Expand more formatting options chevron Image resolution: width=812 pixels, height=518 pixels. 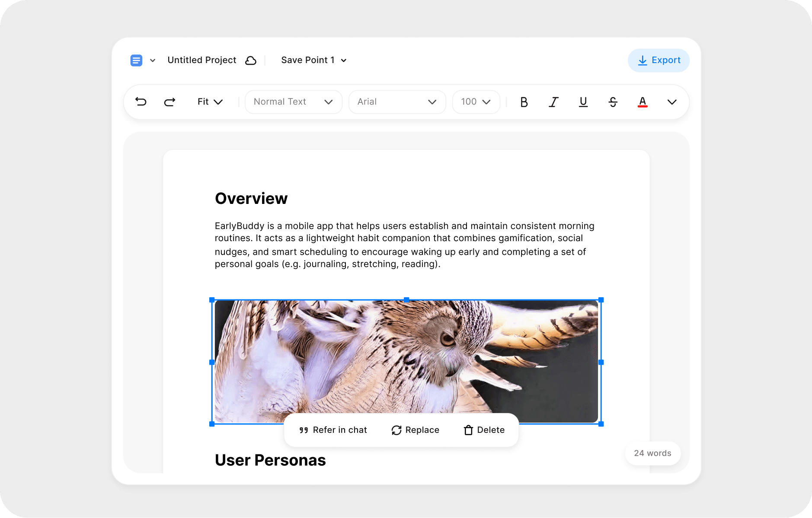point(671,102)
